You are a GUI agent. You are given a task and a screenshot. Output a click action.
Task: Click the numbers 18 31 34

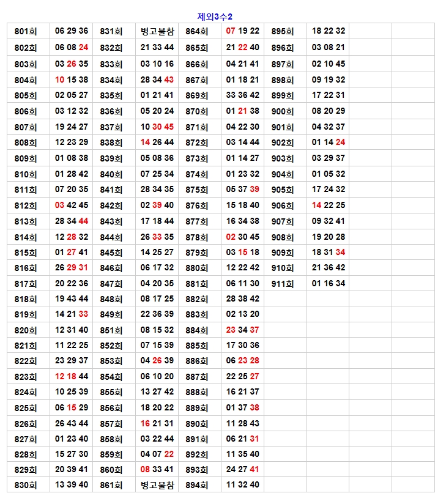(x=329, y=253)
